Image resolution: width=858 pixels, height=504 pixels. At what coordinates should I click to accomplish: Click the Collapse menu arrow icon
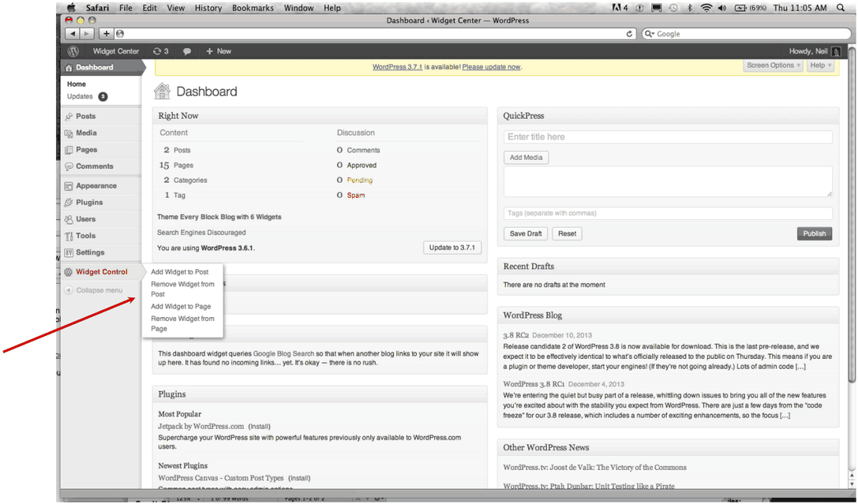(69, 290)
